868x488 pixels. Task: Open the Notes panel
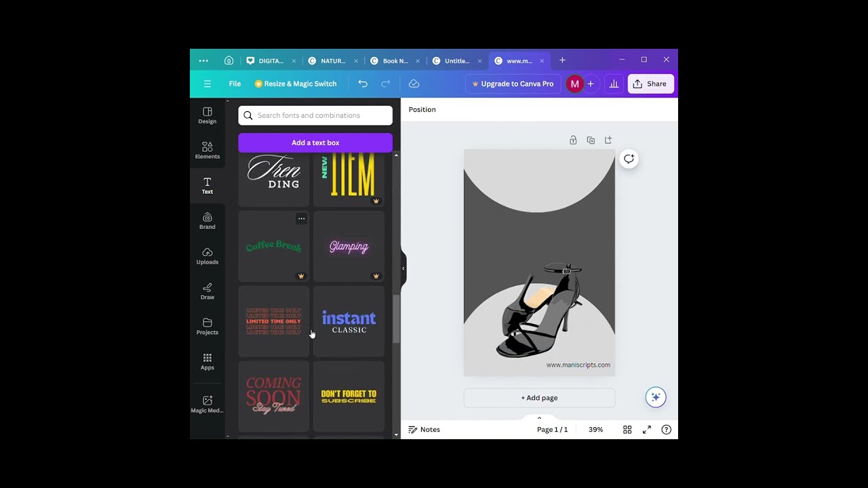pyautogui.click(x=424, y=430)
